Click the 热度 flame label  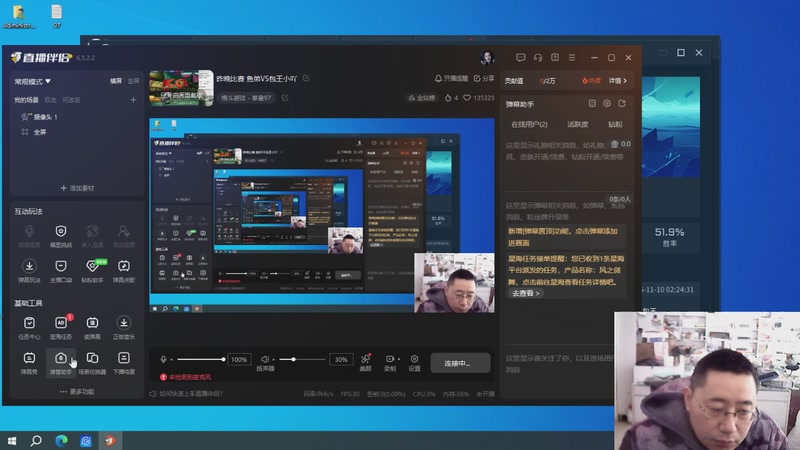coord(591,81)
